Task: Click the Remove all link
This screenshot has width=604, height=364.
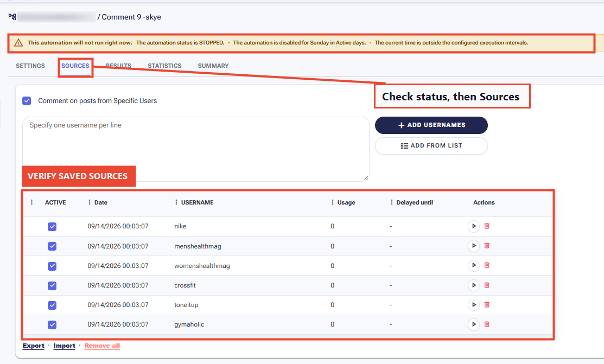Action: 102,346
